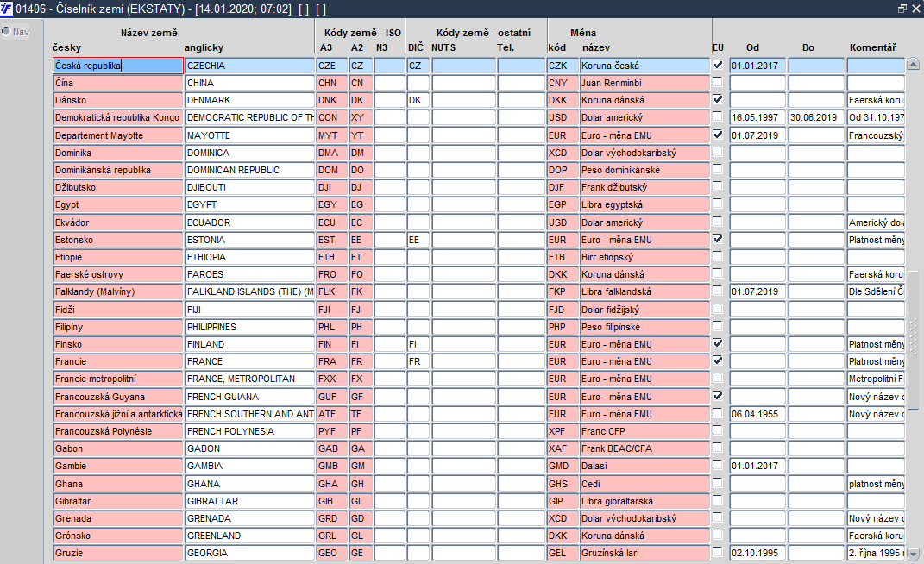
Task: Click the ECUADOR english name cell
Action: tap(250, 222)
